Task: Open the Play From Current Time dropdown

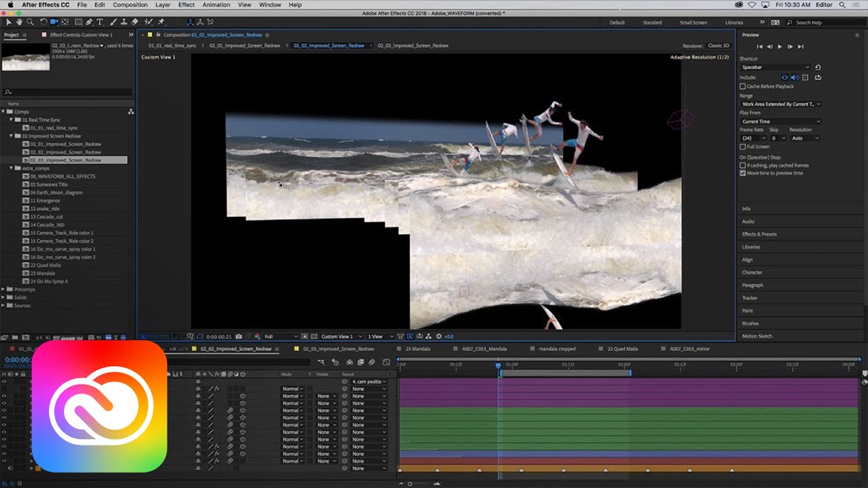Action: [780, 121]
